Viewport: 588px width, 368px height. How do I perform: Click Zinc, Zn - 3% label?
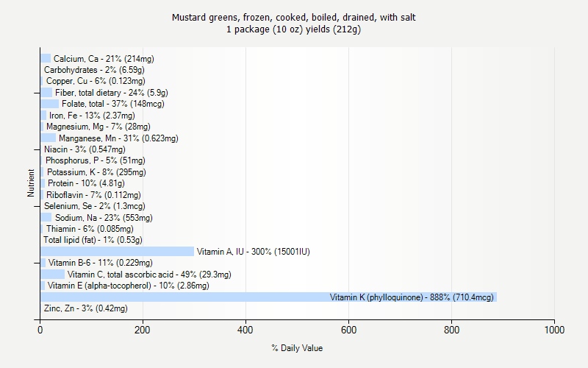point(85,308)
